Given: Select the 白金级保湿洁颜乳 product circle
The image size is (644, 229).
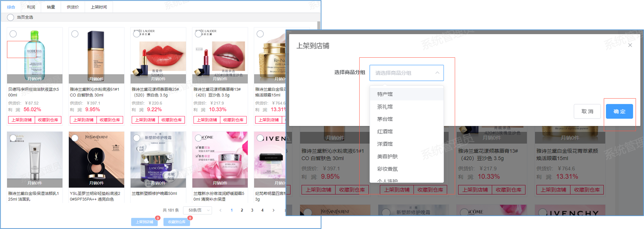Looking at the screenshot, I should pyautogui.click(x=13, y=138).
